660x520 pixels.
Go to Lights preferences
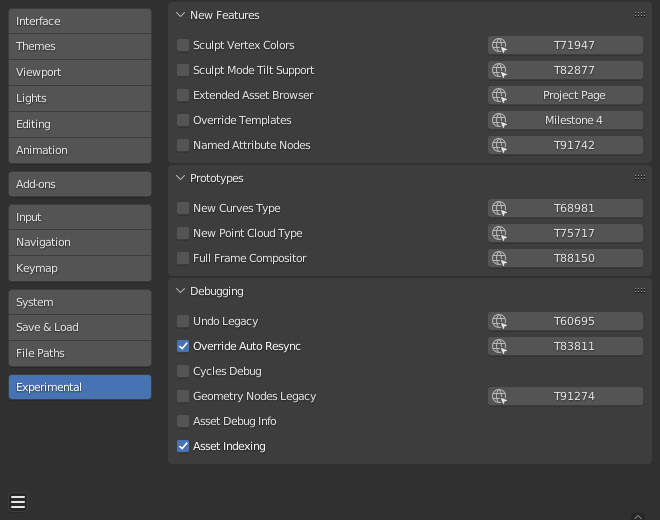[x=80, y=98]
